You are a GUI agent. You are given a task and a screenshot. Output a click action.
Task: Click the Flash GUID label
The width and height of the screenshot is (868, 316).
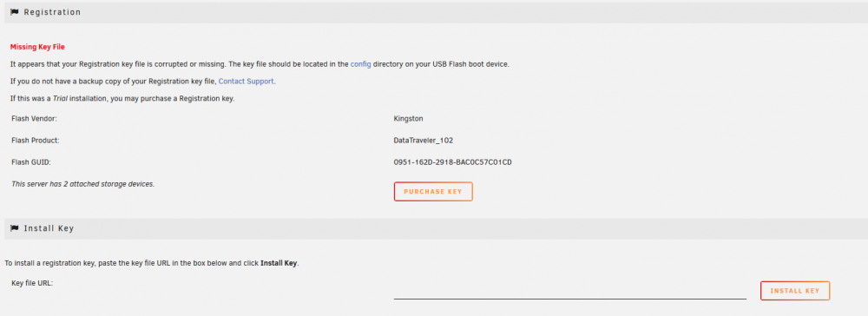pos(31,162)
